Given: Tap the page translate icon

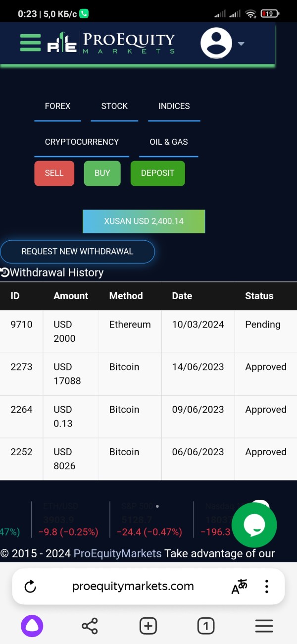Looking at the screenshot, I should click(239, 587).
